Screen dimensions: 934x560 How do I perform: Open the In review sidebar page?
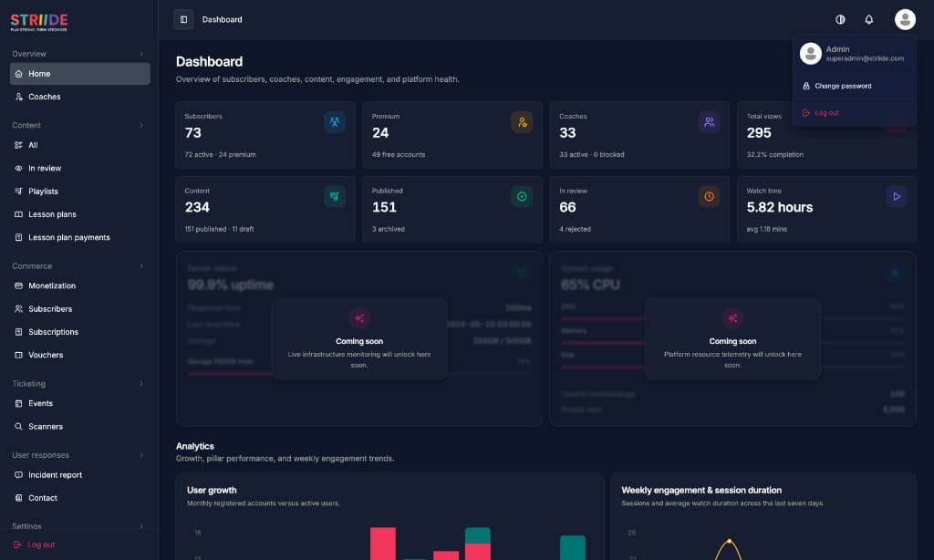(80, 168)
